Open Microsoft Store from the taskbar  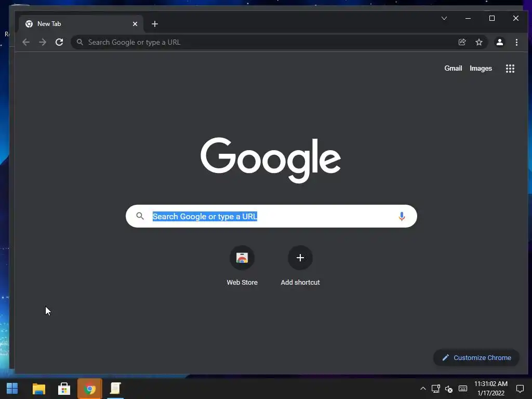click(64, 389)
